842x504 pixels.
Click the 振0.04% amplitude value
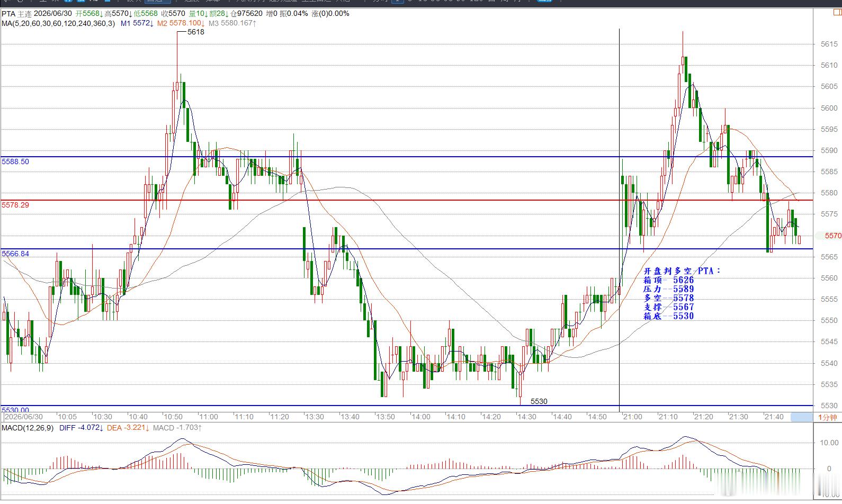point(294,14)
